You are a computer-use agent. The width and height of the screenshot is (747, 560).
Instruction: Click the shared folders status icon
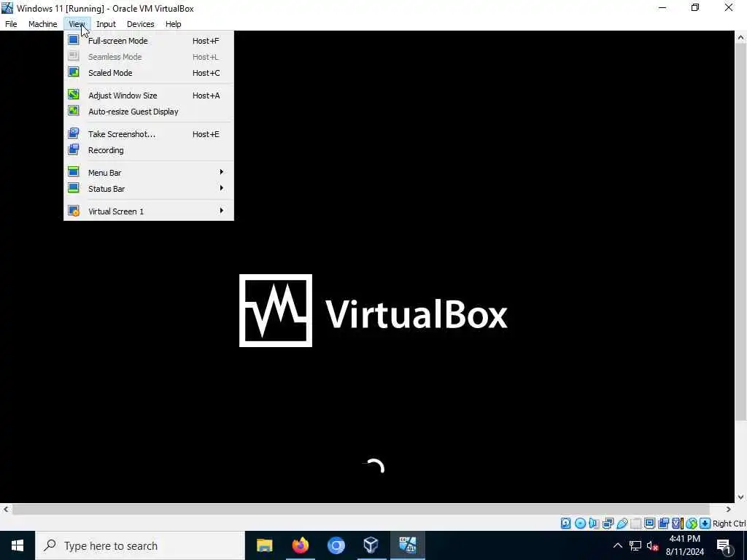(635, 524)
